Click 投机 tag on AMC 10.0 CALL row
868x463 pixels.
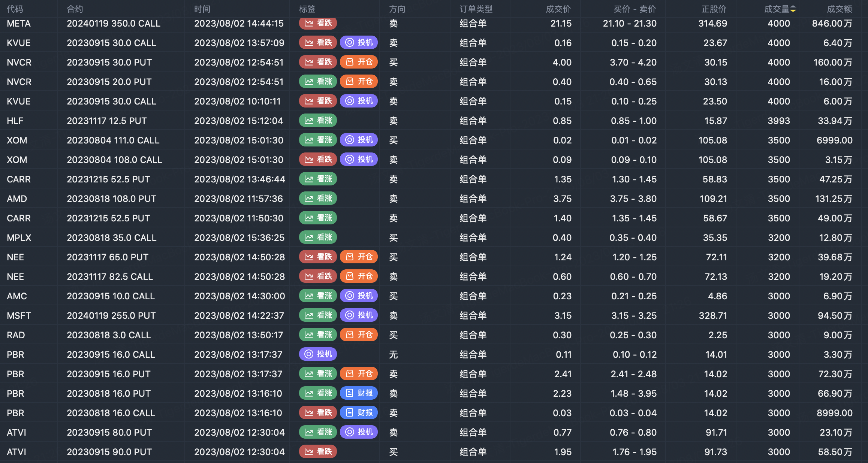[359, 296]
